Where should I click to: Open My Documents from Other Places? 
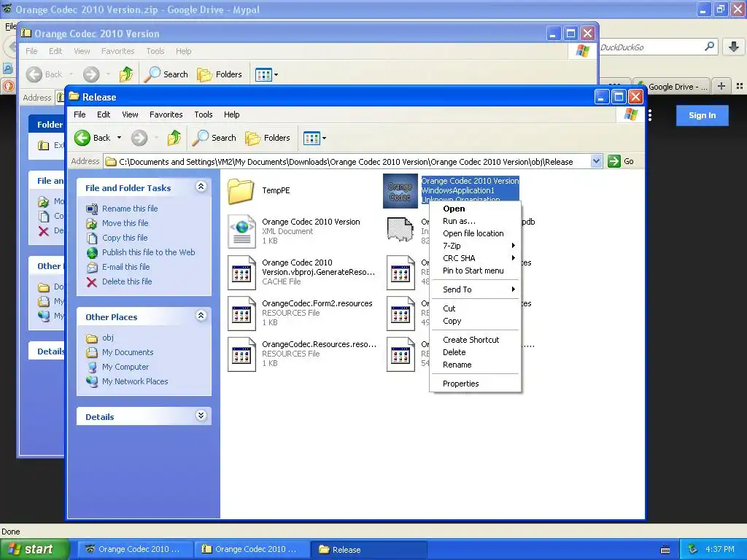[x=128, y=352]
